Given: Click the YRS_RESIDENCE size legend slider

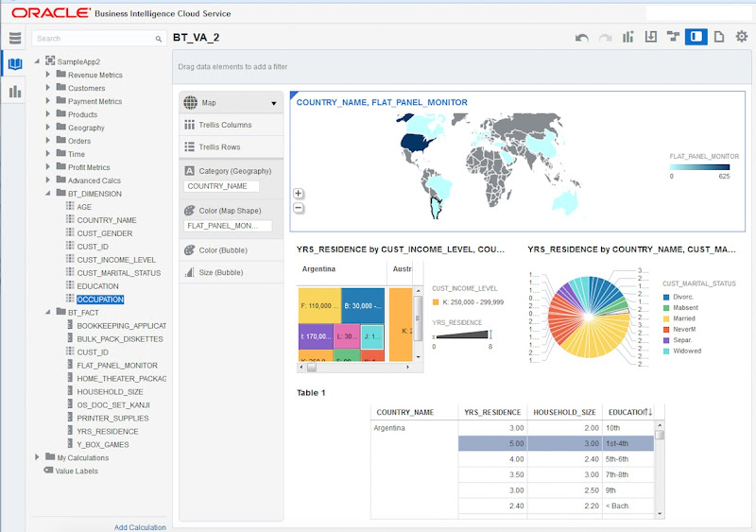Looking at the screenshot, I should (x=462, y=335).
